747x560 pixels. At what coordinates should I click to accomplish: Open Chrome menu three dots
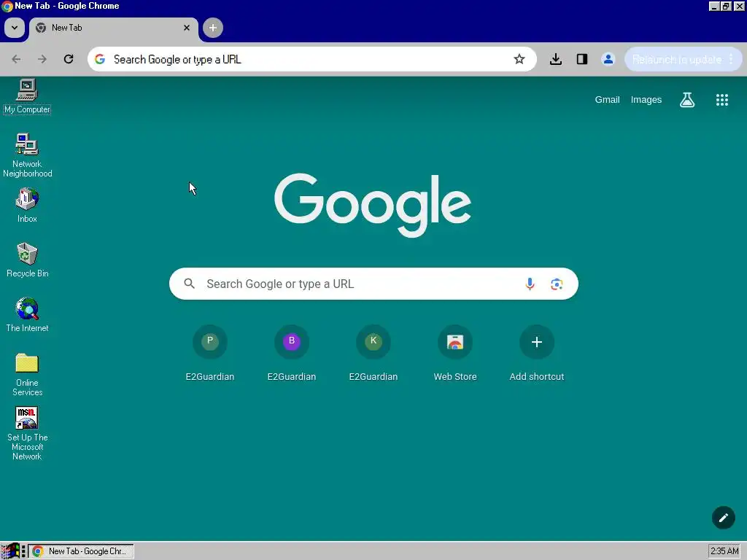pyautogui.click(x=731, y=59)
